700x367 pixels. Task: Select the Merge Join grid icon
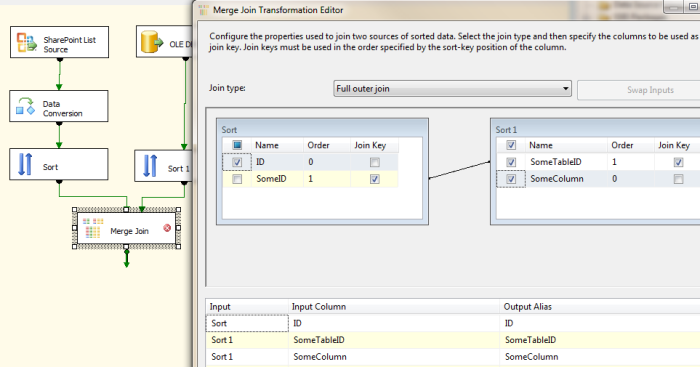point(93,228)
